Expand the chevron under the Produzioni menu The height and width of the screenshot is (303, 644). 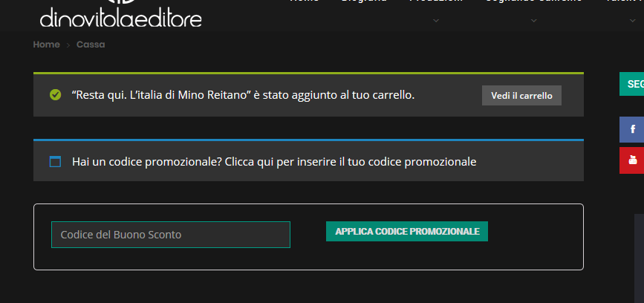436,21
